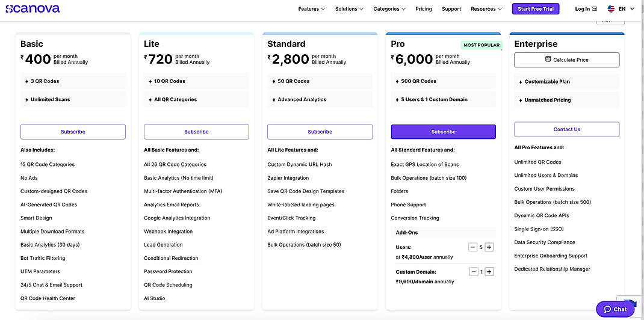Click the US flag icon
The image size is (644, 320).
tap(611, 8)
